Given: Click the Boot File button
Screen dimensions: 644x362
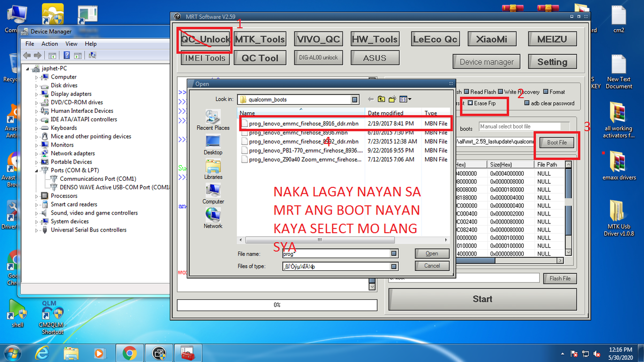Looking at the screenshot, I should [556, 142].
